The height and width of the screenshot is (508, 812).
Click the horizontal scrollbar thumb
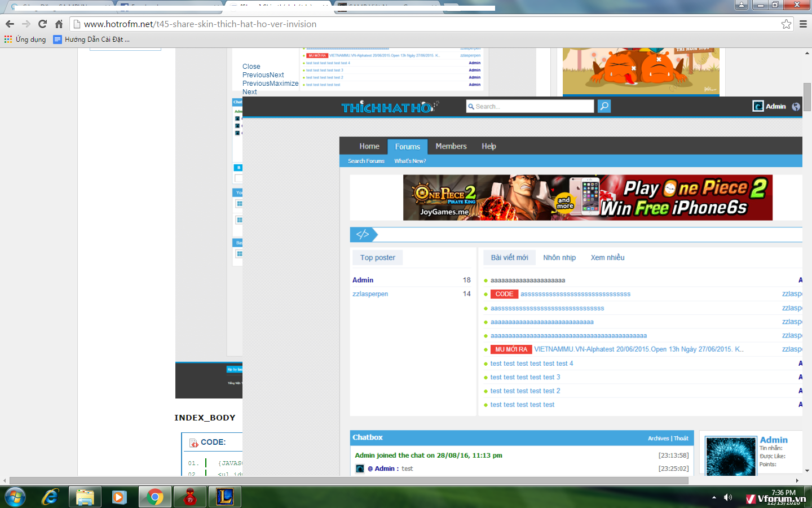(349, 481)
